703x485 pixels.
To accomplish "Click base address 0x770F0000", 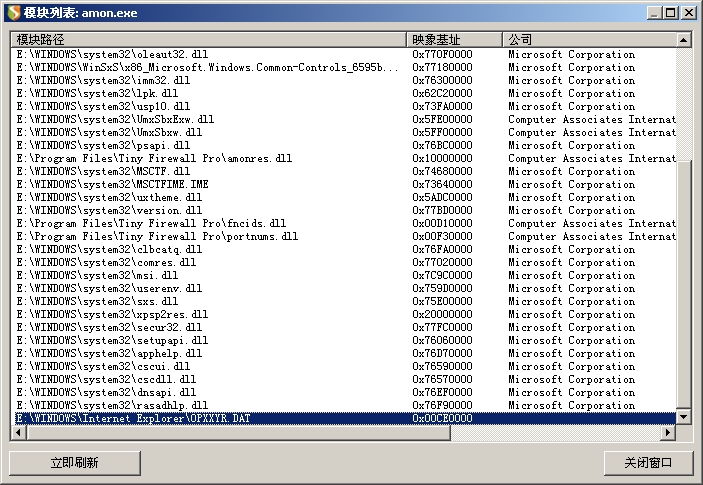I will tap(442, 54).
